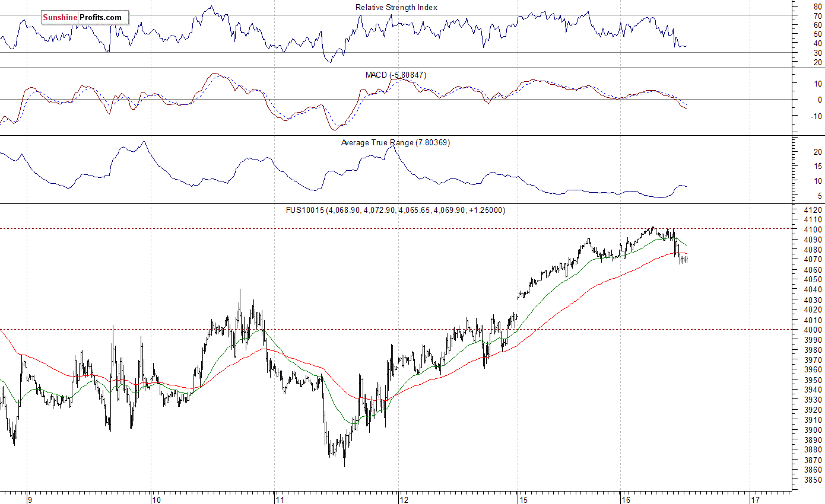
Task: Click the 60 value on RSI axis
Action: point(818,24)
